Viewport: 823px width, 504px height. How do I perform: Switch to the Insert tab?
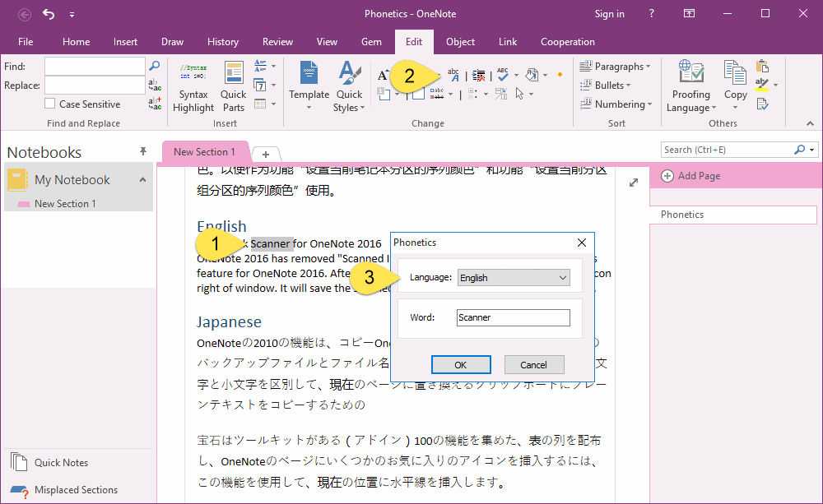(125, 42)
